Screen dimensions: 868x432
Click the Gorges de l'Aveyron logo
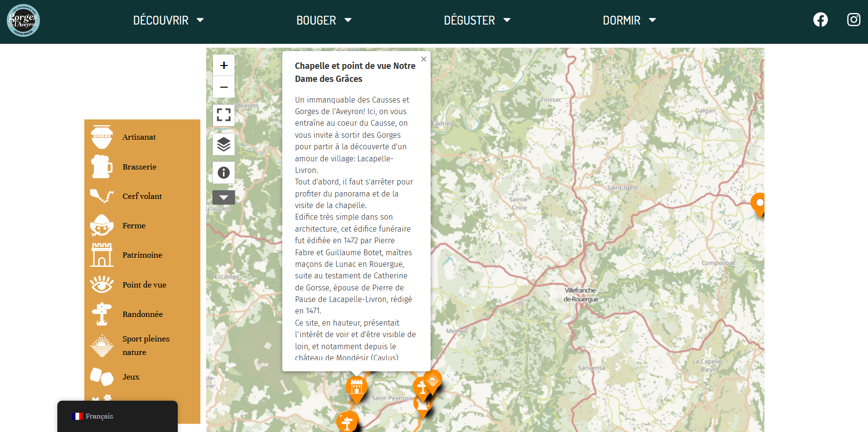point(23,20)
